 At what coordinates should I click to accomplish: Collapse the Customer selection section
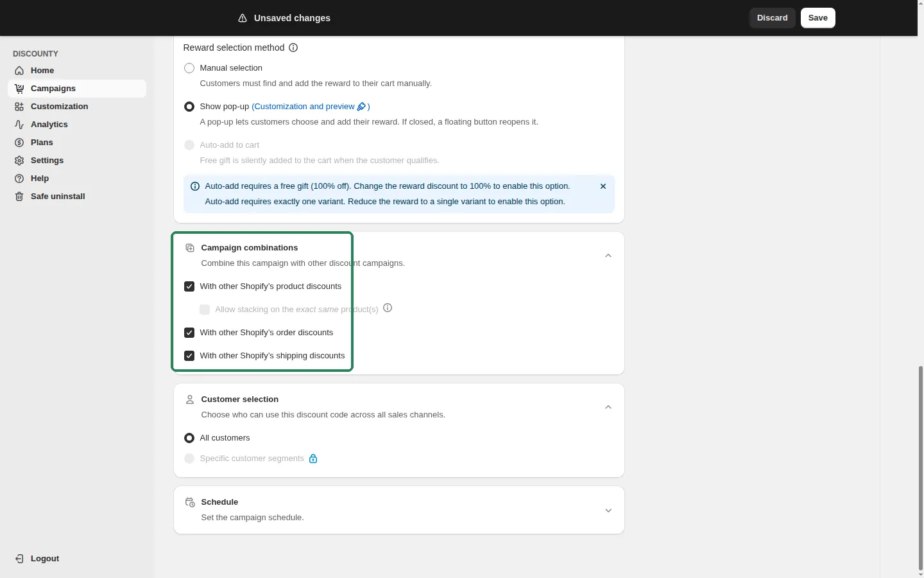point(608,407)
